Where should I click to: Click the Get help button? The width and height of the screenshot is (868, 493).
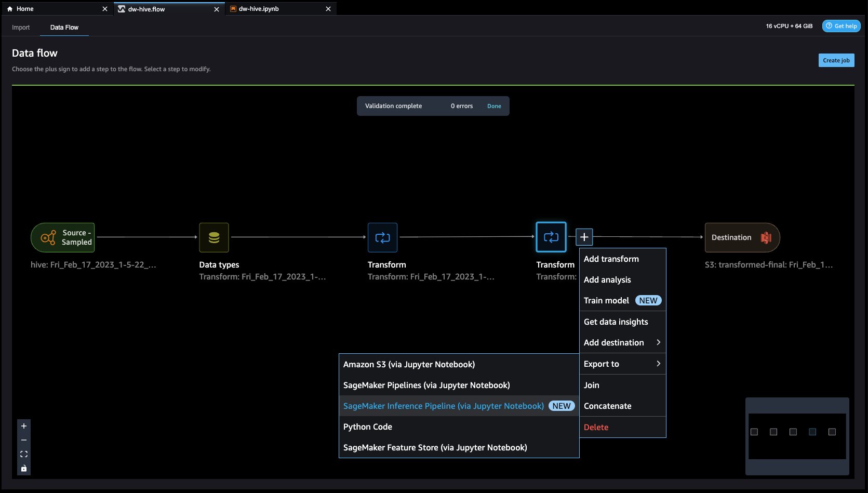point(842,26)
